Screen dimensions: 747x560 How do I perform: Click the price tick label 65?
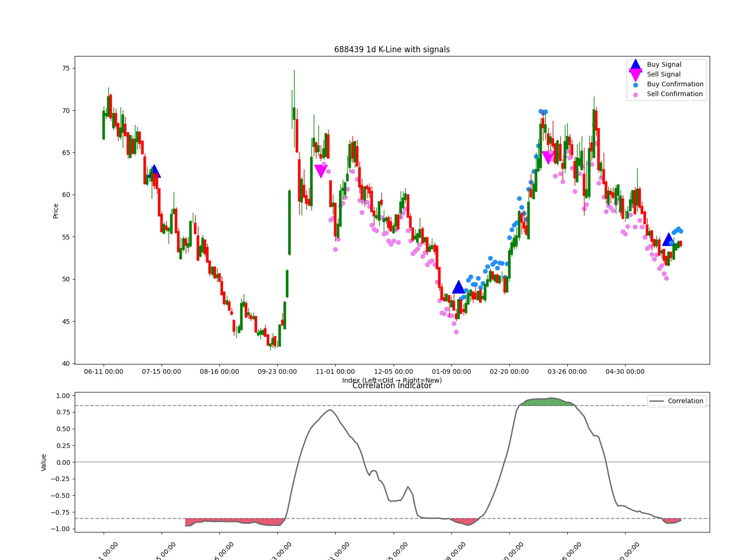tap(65, 153)
